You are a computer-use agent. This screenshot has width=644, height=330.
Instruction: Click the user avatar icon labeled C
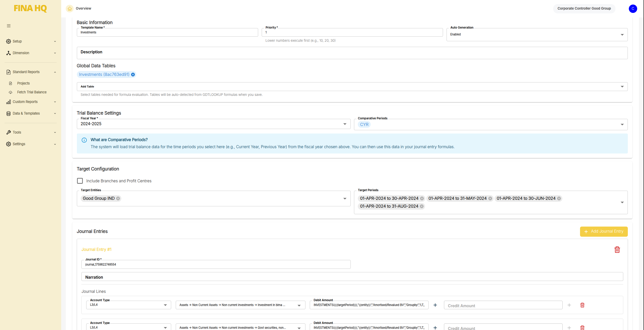pos(633,9)
